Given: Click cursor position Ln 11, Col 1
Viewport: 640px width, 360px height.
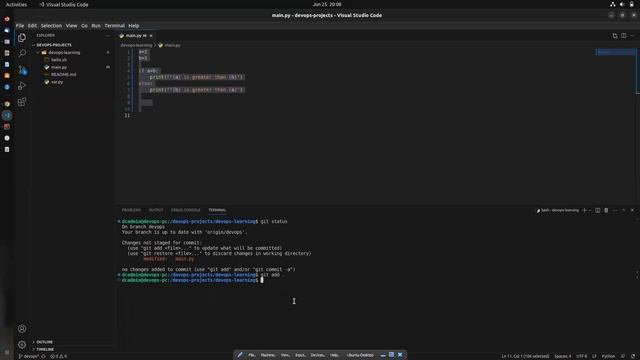Looking at the screenshot, I should [x=525, y=356].
